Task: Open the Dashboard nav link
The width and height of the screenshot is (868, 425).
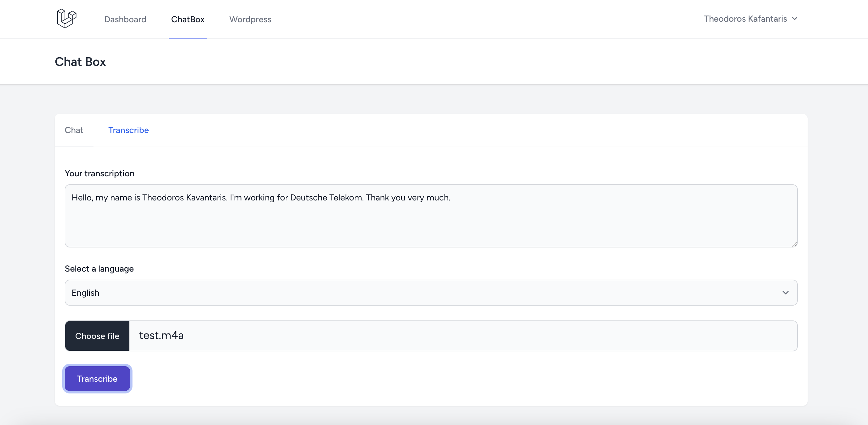Action: coord(125,19)
